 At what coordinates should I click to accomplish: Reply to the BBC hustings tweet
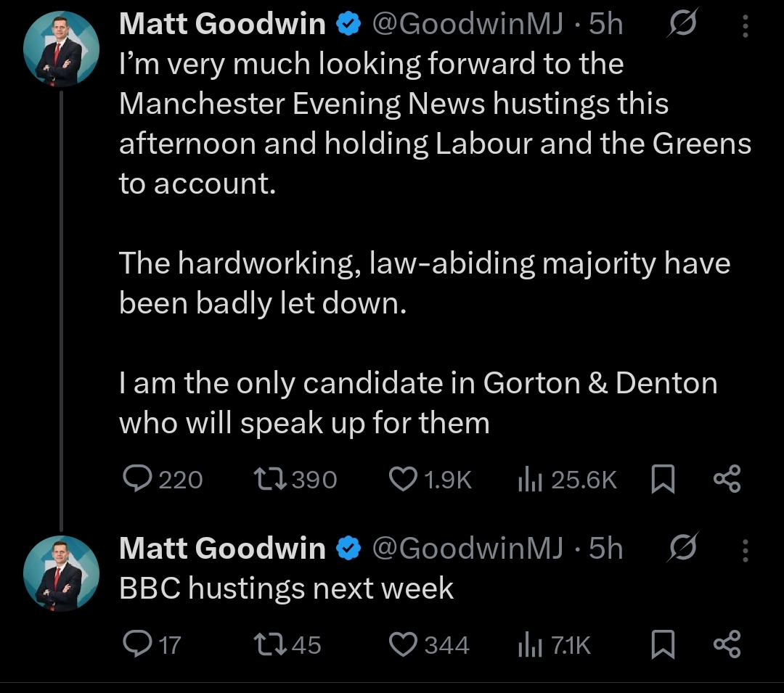pyautogui.click(x=134, y=644)
